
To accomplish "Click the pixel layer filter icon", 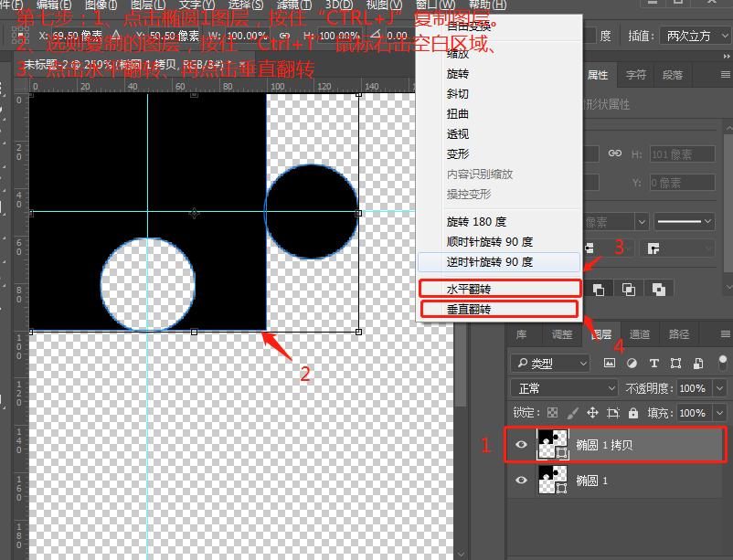I will [609, 364].
